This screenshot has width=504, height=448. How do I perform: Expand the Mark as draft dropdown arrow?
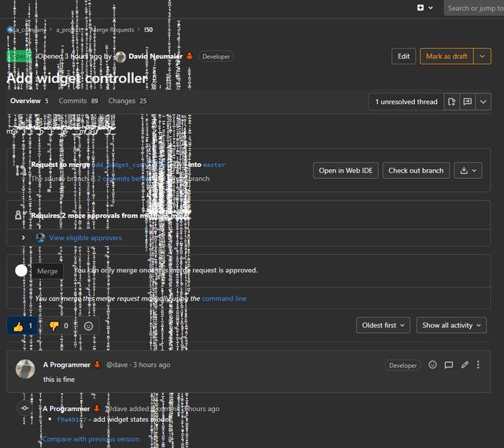pyautogui.click(x=482, y=56)
